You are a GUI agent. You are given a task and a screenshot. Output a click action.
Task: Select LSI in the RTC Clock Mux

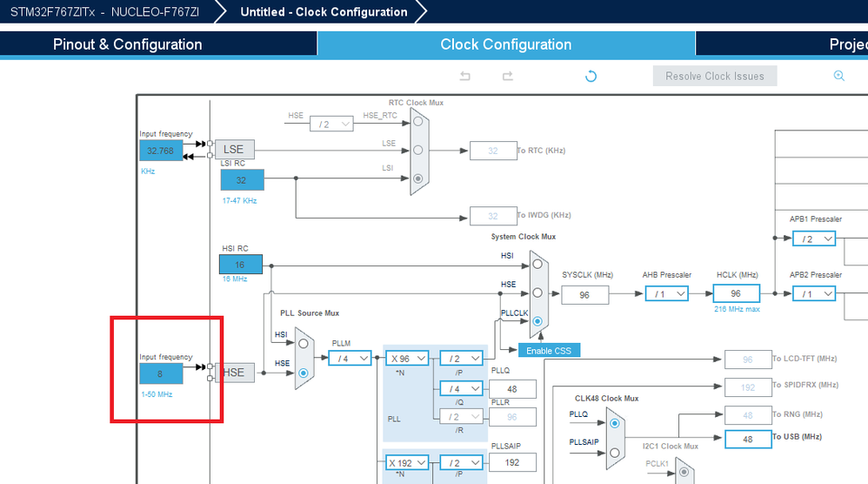(x=418, y=178)
